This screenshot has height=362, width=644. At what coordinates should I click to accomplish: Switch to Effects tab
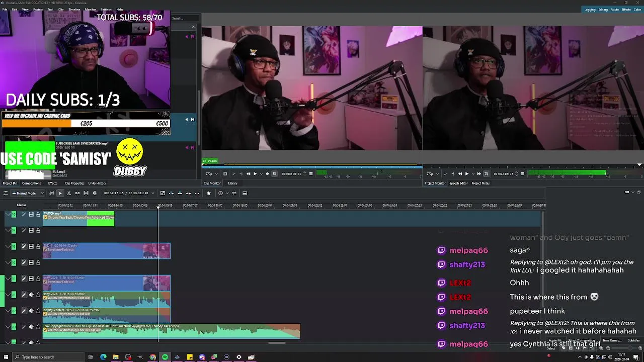52,184
